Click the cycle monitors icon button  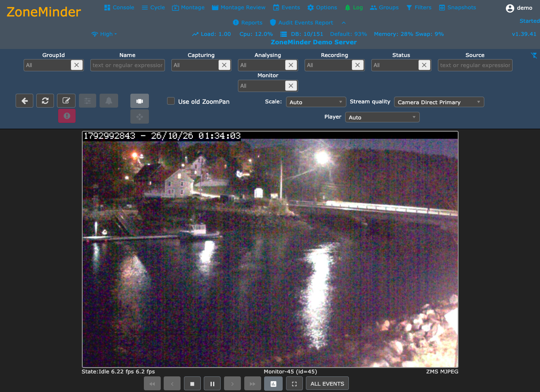tap(140, 101)
